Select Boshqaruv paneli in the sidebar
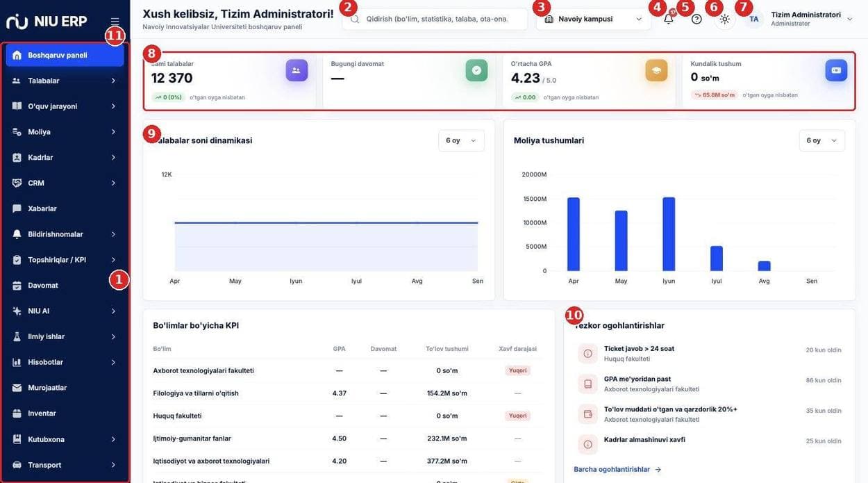The height and width of the screenshot is (483, 868). pos(65,55)
